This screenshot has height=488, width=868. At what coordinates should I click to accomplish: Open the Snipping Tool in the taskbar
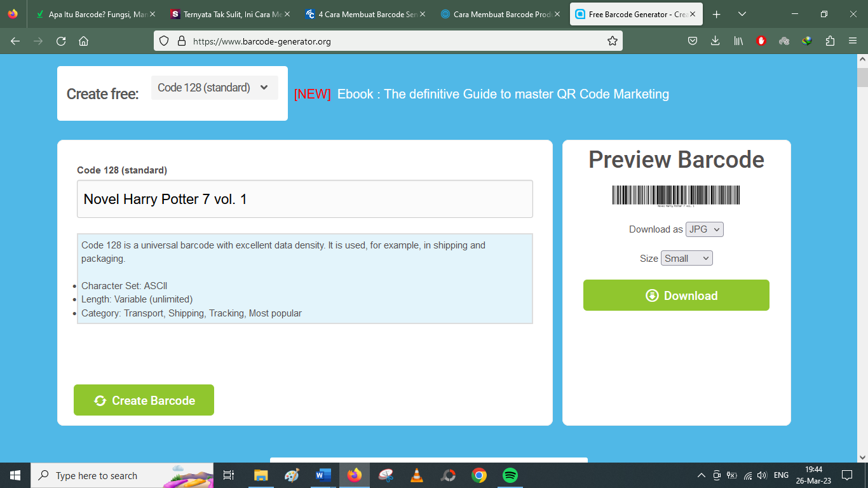[x=386, y=475]
